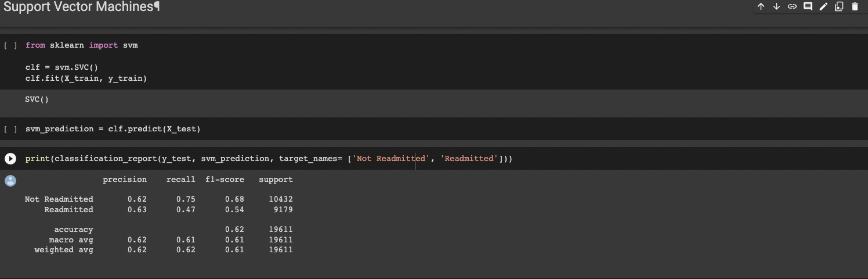868x279 pixels.
Task: Move the cell down with the down arrow
Action: tap(776, 6)
